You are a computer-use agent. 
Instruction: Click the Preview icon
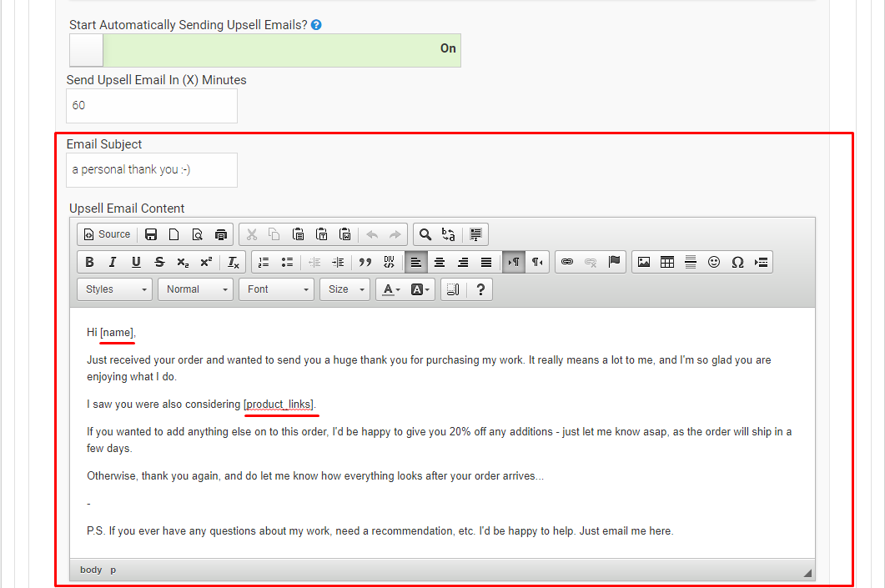(198, 234)
